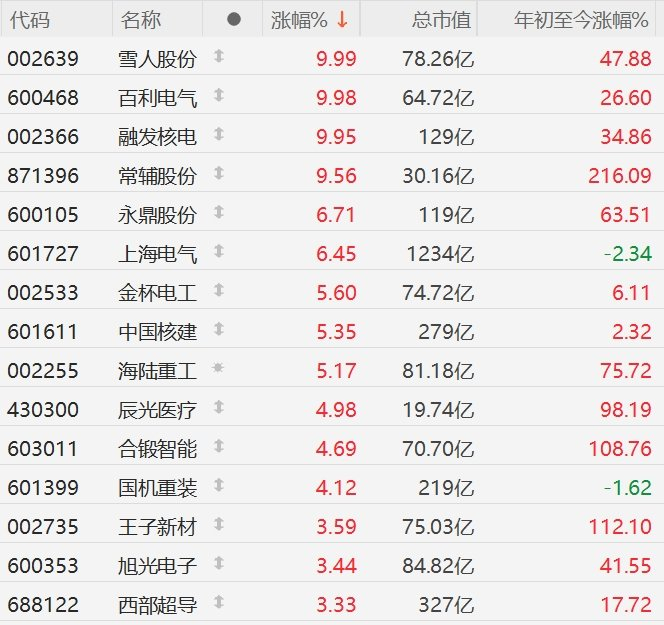Viewport: 664px width, 625px height.
Task: Click the 108.76 year-to-date value
Action: [620, 449]
